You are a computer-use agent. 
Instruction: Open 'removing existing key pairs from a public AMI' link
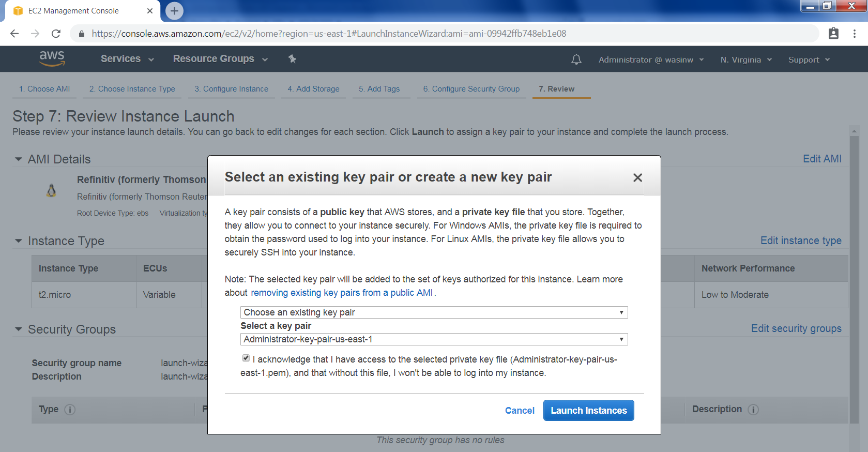tap(342, 293)
